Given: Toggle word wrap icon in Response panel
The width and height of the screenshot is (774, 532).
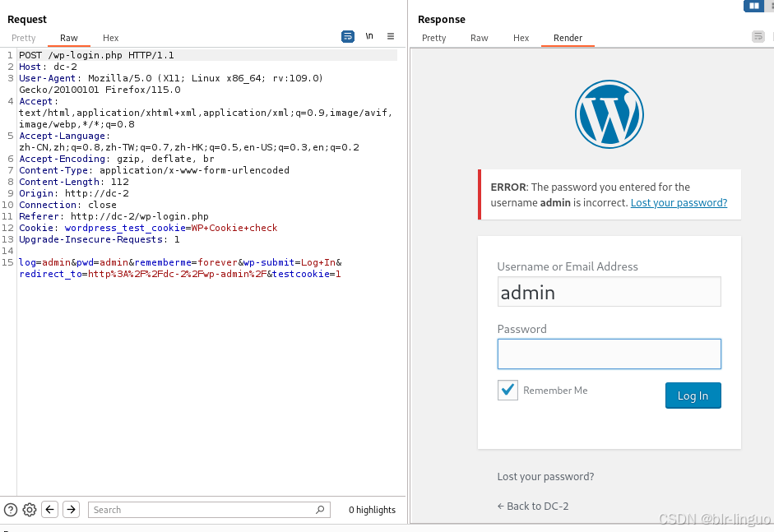Looking at the screenshot, I should (758, 36).
